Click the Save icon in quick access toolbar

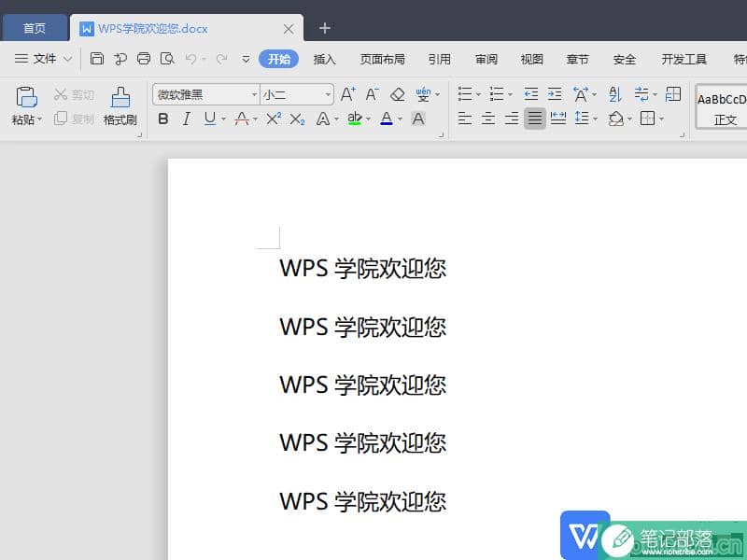tap(97, 59)
